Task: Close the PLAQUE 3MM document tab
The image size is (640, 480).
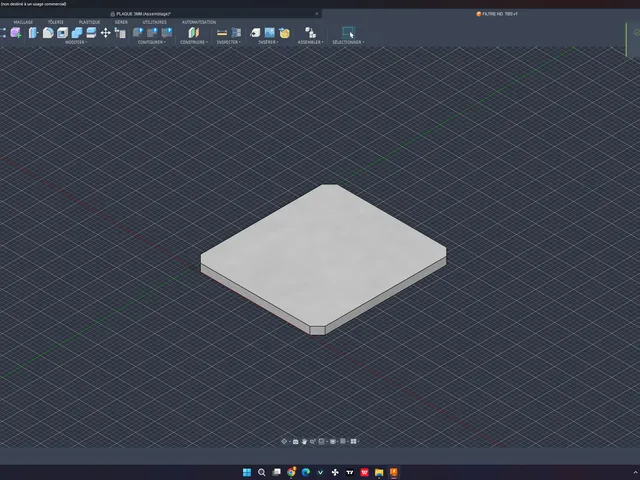Action: 317,14
